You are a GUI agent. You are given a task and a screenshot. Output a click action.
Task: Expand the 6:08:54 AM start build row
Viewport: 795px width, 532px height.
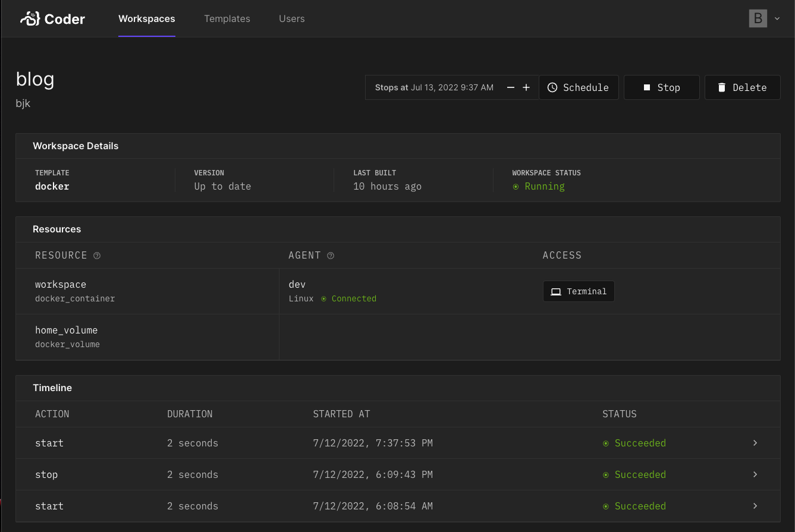(755, 506)
